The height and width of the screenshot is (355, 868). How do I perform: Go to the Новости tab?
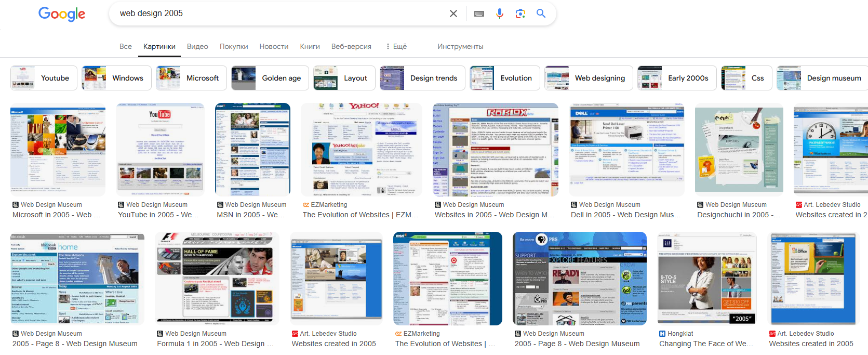click(x=274, y=46)
